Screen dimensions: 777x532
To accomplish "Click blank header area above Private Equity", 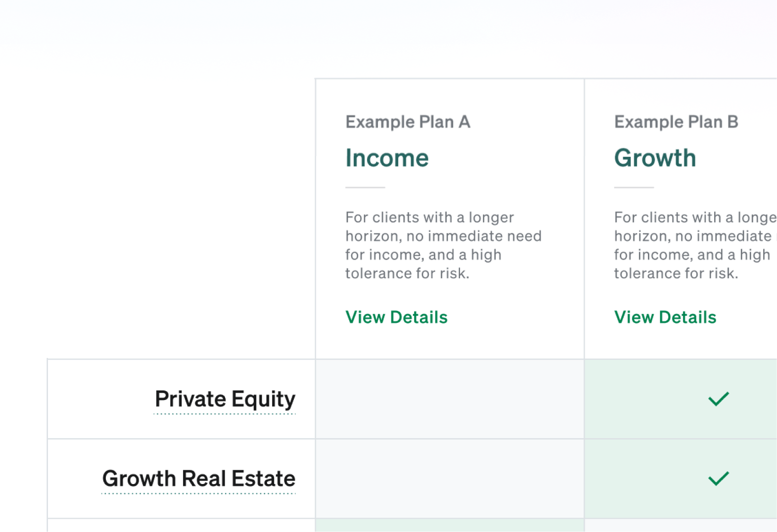I will coord(181,219).
